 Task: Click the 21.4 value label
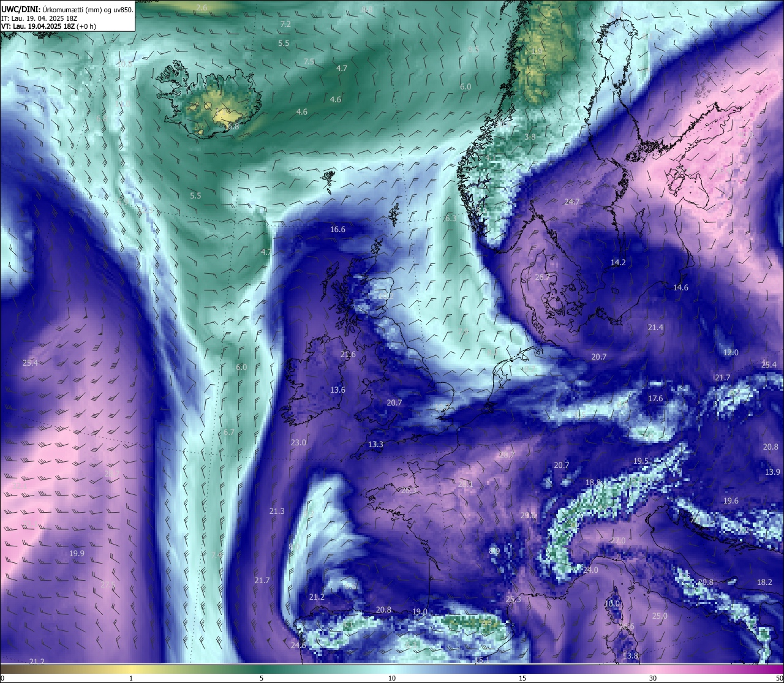pyautogui.click(x=655, y=328)
